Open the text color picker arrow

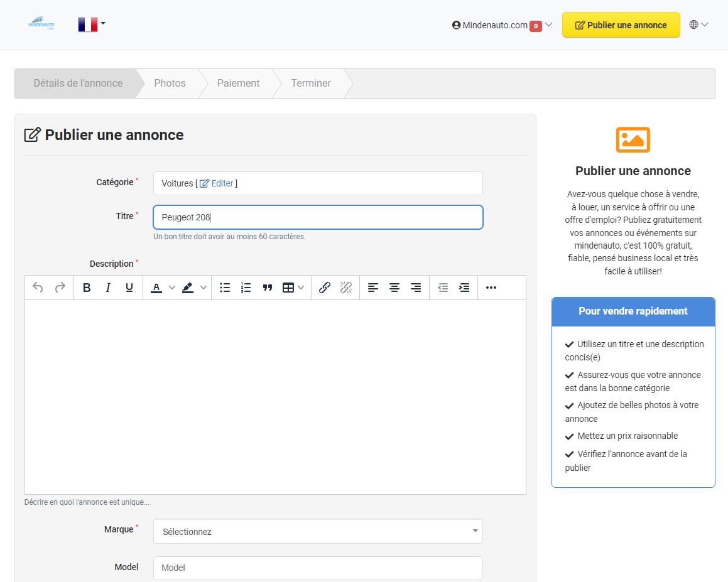click(172, 288)
